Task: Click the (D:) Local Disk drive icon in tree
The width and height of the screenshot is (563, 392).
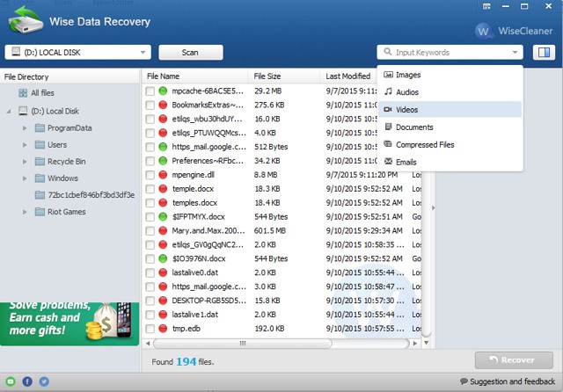Action: [23, 111]
